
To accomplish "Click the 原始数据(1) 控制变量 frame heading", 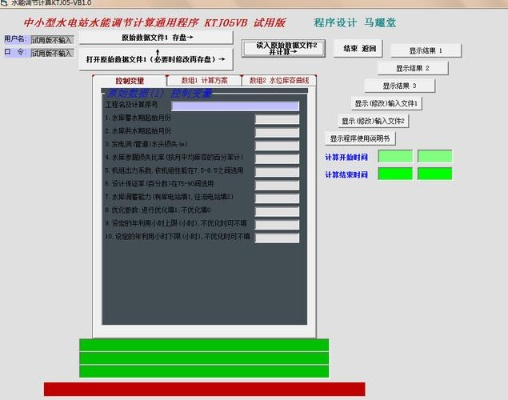I will tap(159, 94).
